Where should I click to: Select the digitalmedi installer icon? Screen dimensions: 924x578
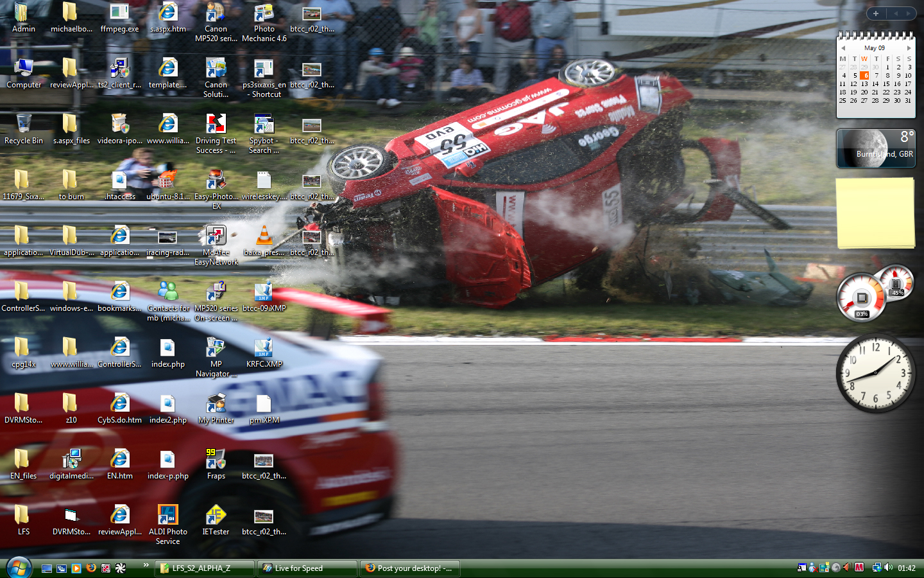pyautogui.click(x=71, y=465)
